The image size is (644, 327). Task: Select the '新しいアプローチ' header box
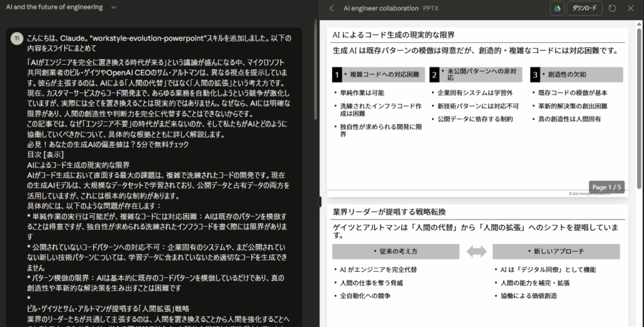(555, 252)
